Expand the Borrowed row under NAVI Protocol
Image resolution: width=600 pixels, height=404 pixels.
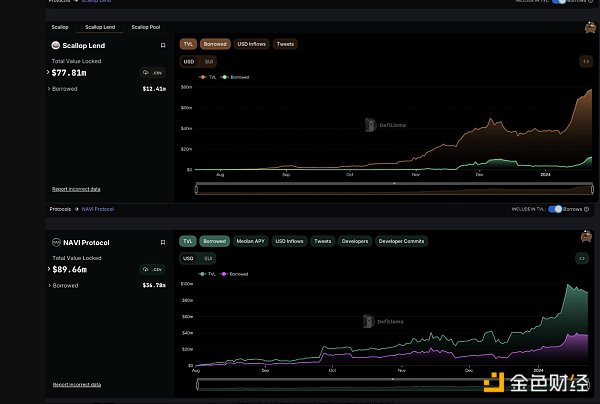[49, 285]
